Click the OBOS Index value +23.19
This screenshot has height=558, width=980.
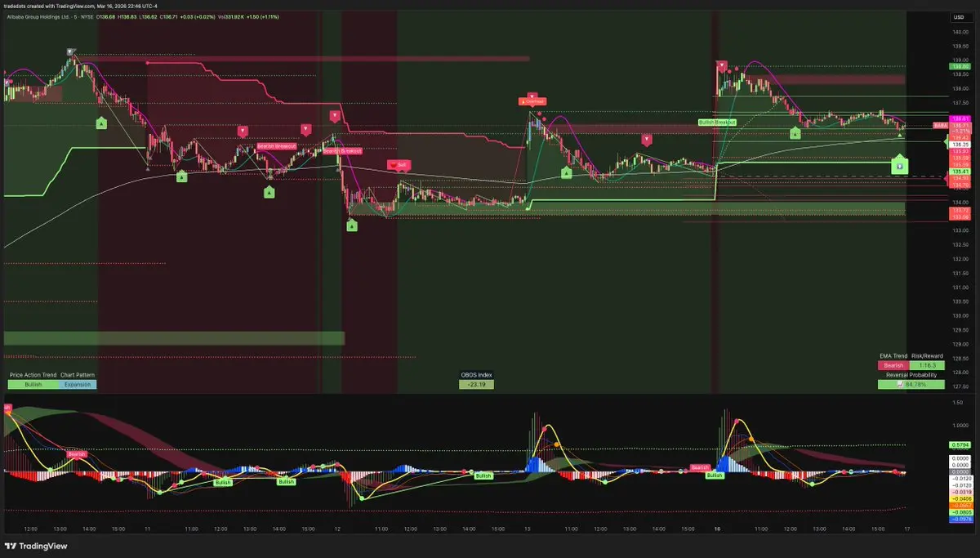pyautogui.click(x=476, y=383)
